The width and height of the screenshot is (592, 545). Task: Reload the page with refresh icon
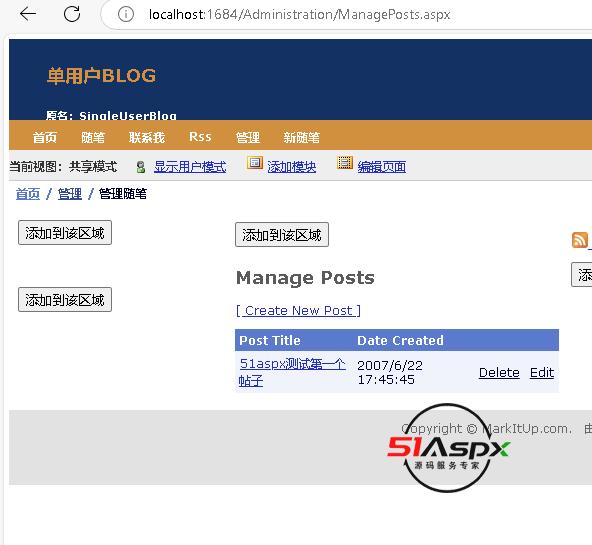[x=72, y=14]
